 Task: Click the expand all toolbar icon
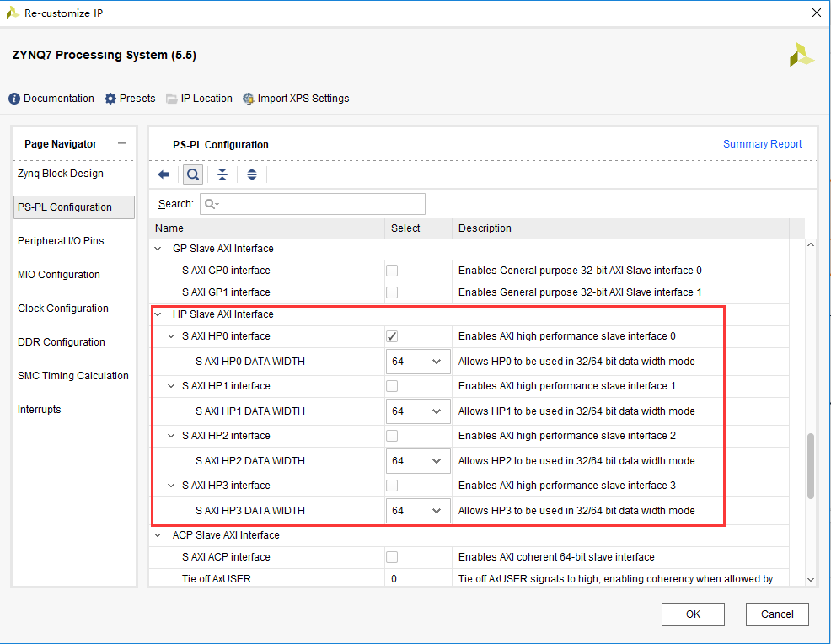pyautogui.click(x=252, y=174)
